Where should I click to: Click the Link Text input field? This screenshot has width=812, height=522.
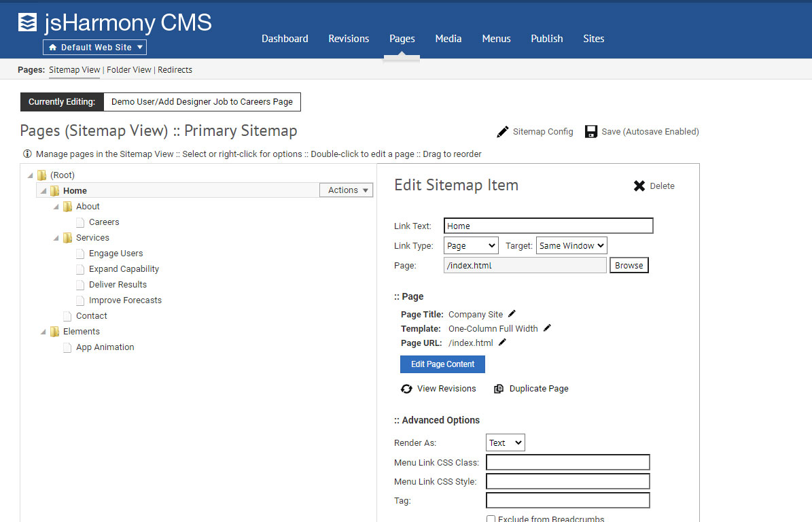click(548, 226)
